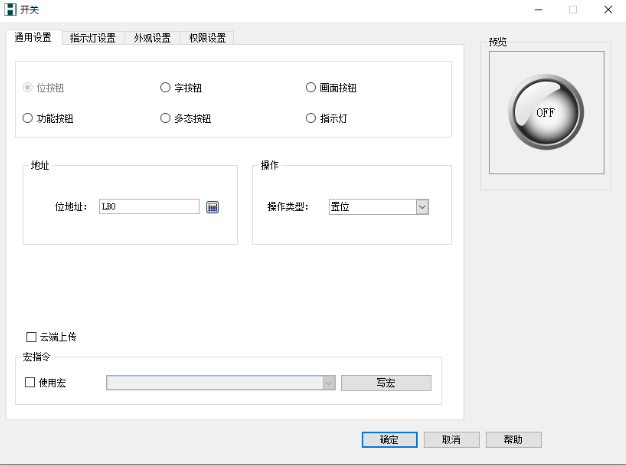Click the OFF button preview image
Image resolution: width=626 pixels, height=466 pixels.
(545, 113)
